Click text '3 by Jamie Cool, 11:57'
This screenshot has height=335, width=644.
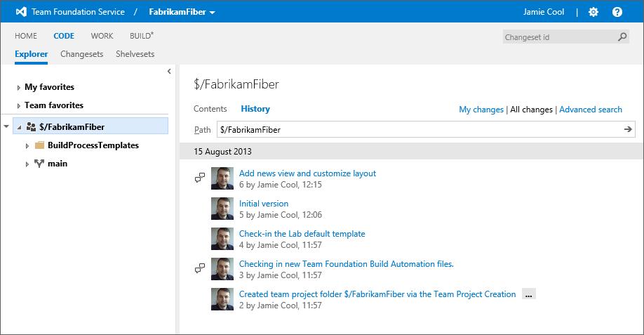pyautogui.click(x=281, y=275)
